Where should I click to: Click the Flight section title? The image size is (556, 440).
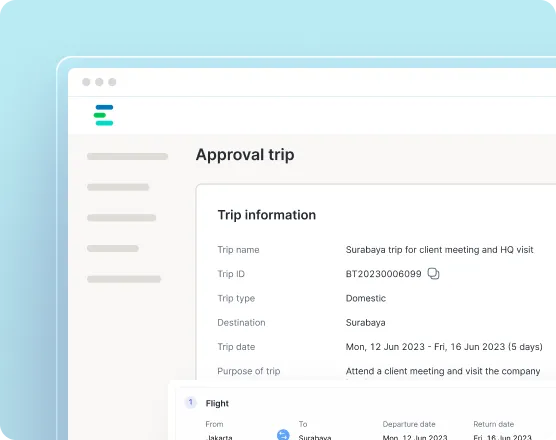pos(217,403)
